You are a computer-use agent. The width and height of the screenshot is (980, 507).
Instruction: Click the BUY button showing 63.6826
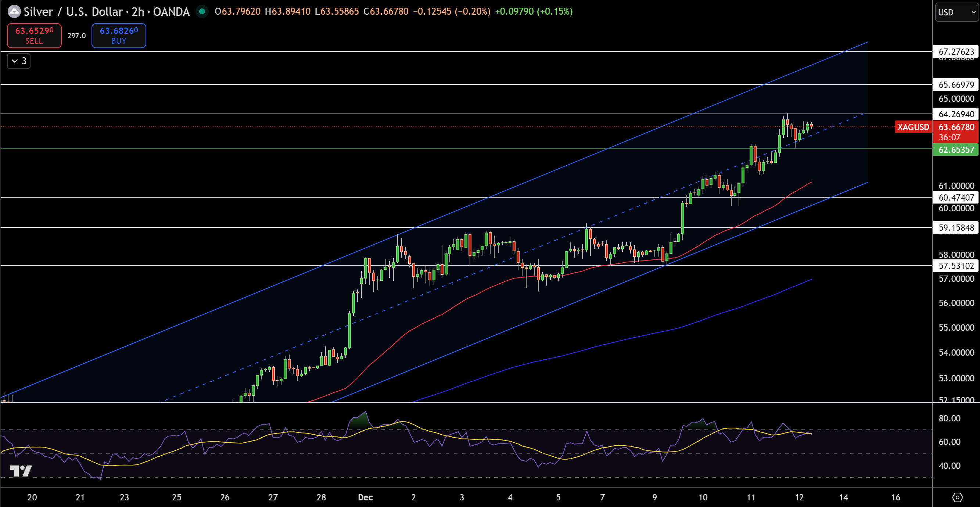pos(118,35)
